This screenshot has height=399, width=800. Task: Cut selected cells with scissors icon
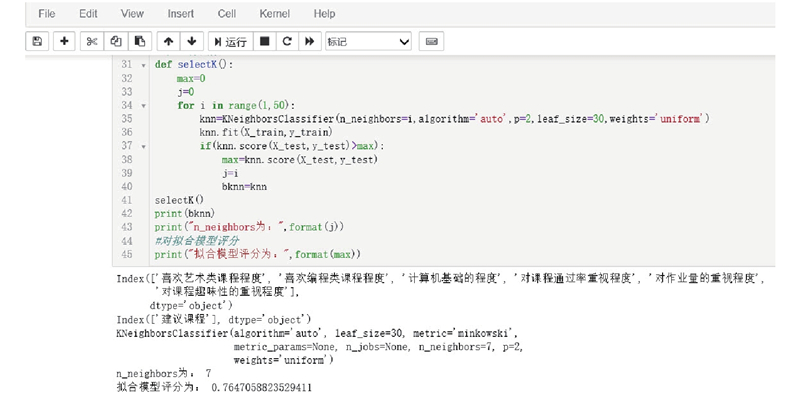click(x=92, y=41)
